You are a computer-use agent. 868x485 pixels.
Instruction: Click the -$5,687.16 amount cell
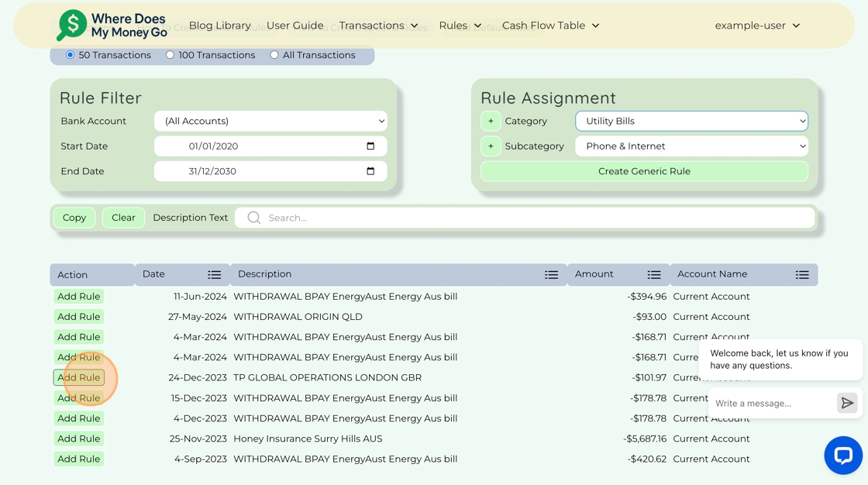[x=644, y=439]
